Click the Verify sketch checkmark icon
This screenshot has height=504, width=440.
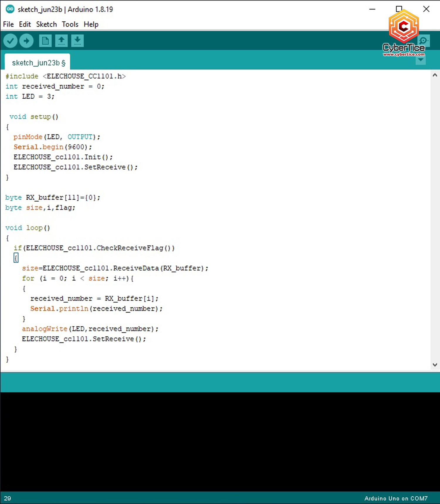click(11, 41)
